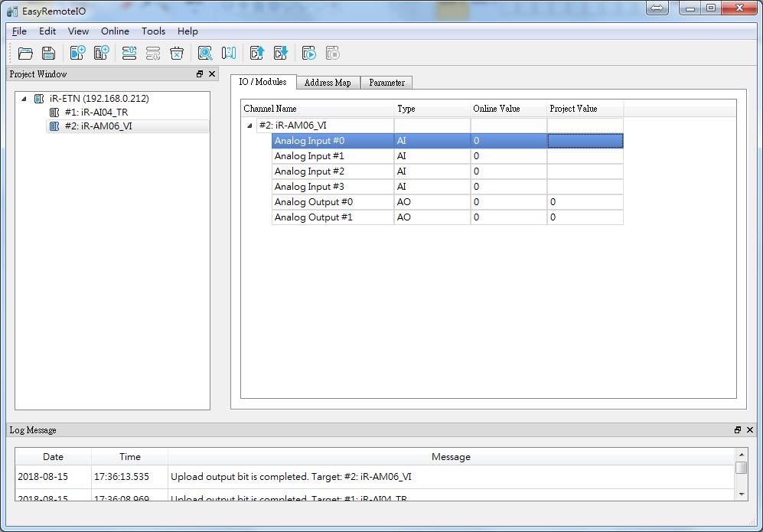Click the magnifier scan devices icon
763x532 pixels.
[x=205, y=53]
